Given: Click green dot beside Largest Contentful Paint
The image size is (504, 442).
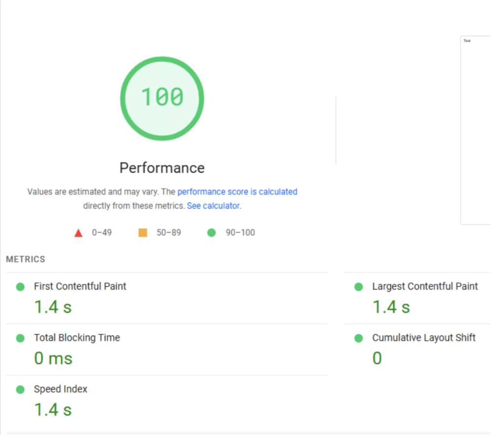Looking at the screenshot, I should tap(358, 286).
